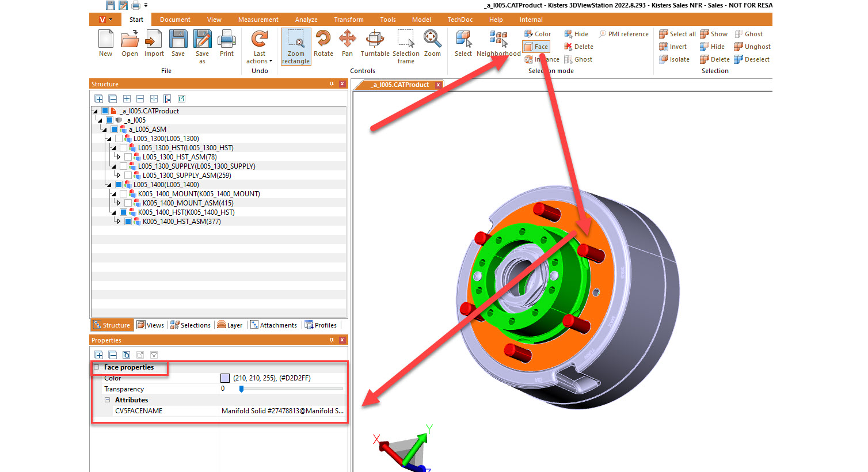Enable Face selection mode
Screen dimensions: 868x472
point(536,47)
